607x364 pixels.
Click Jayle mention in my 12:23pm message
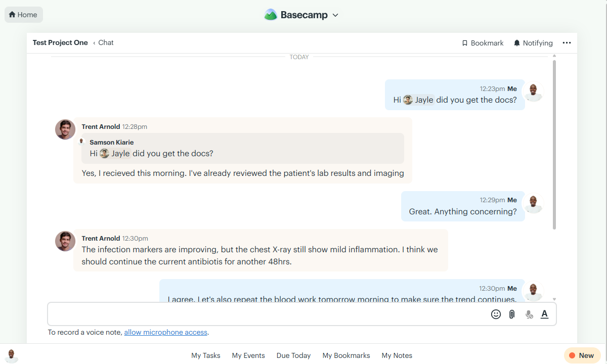click(419, 100)
